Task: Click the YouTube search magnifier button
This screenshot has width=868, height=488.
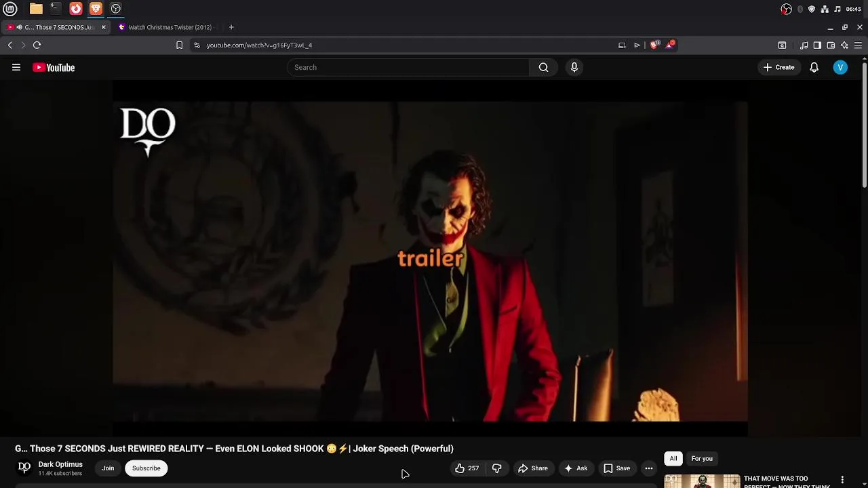Action: [543, 67]
